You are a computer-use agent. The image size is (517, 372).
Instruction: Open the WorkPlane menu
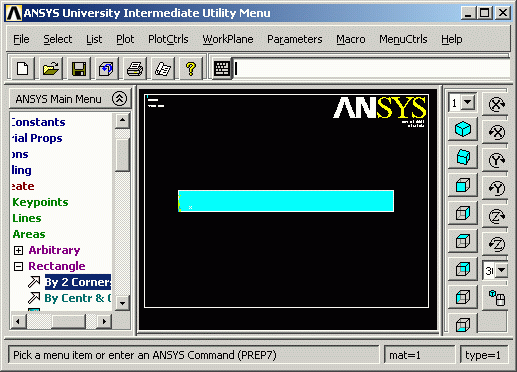[x=228, y=39]
